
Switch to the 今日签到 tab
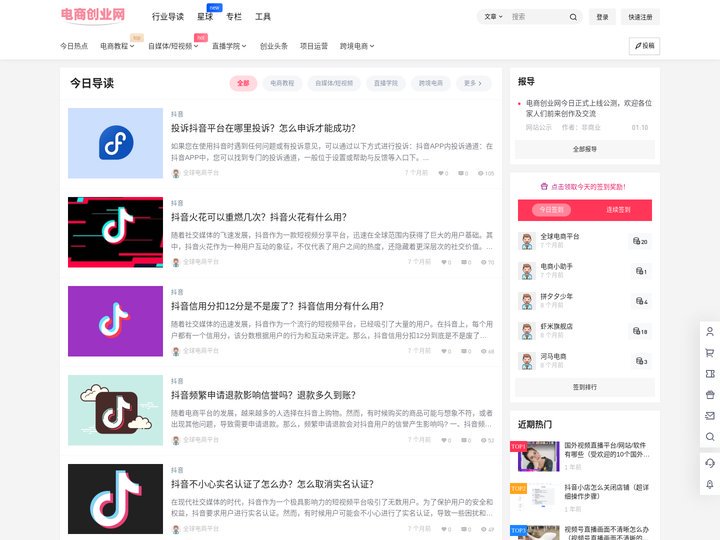[x=551, y=210]
